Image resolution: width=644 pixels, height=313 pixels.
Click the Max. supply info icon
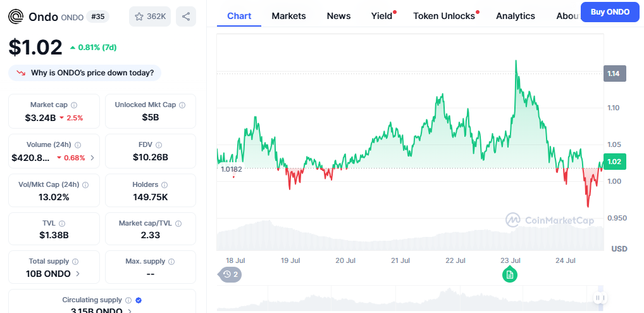click(172, 261)
